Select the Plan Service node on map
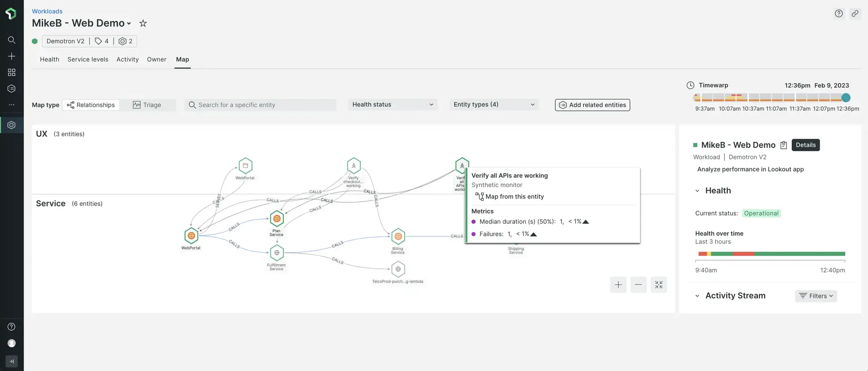 click(x=277, y=219)
